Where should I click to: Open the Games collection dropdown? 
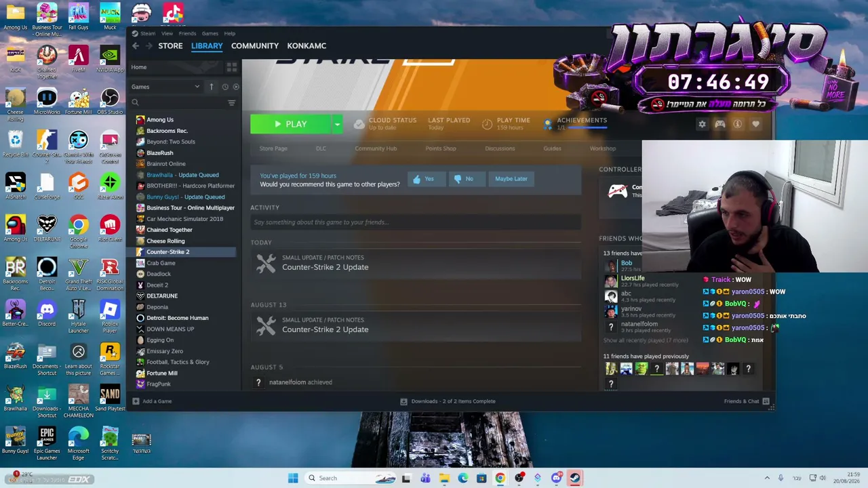(166, 87)
